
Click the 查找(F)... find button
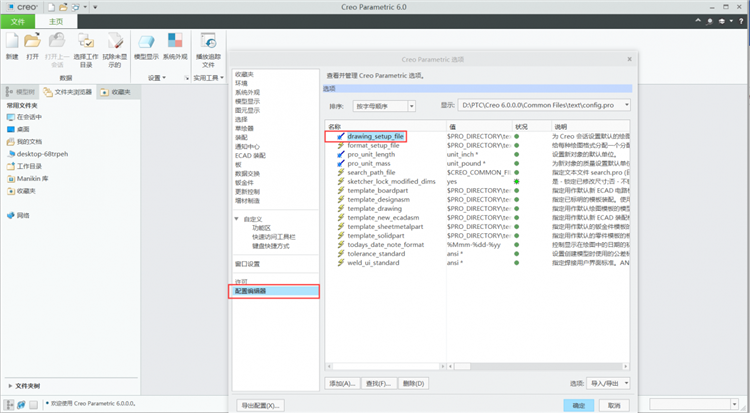click(378, 383)
